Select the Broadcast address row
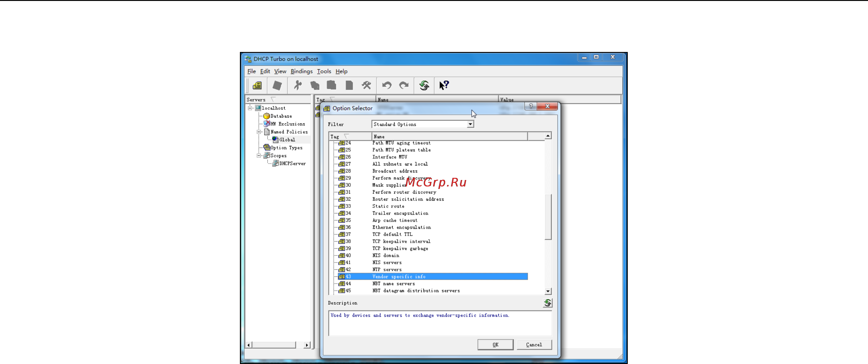The height and width of the screenshot is (364, 868). coord(433,171)
